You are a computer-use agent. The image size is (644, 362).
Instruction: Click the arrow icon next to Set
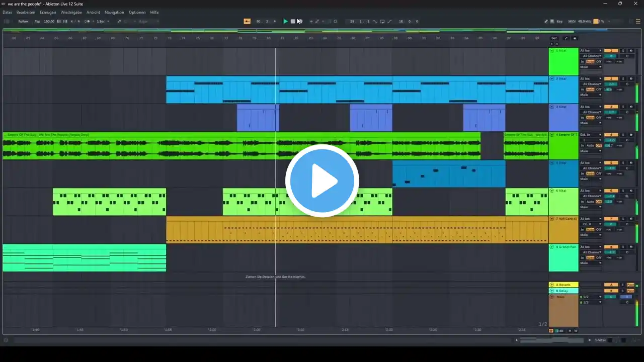[x=566, y=38]
